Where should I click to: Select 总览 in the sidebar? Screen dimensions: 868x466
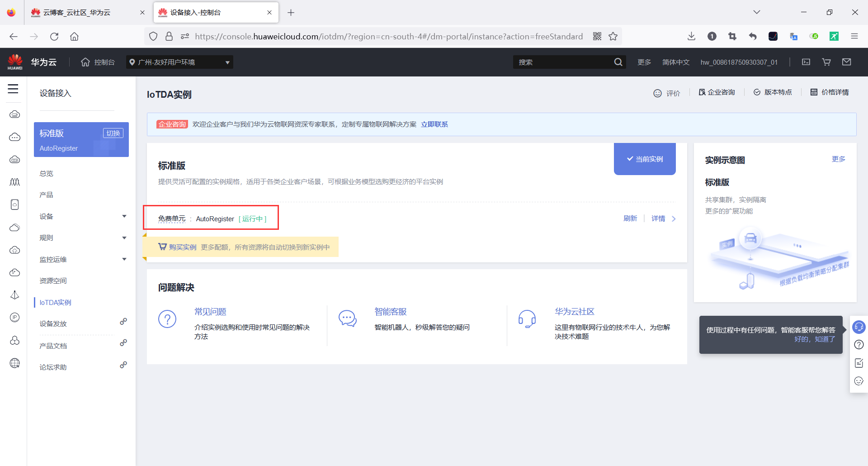coord(46,174)
